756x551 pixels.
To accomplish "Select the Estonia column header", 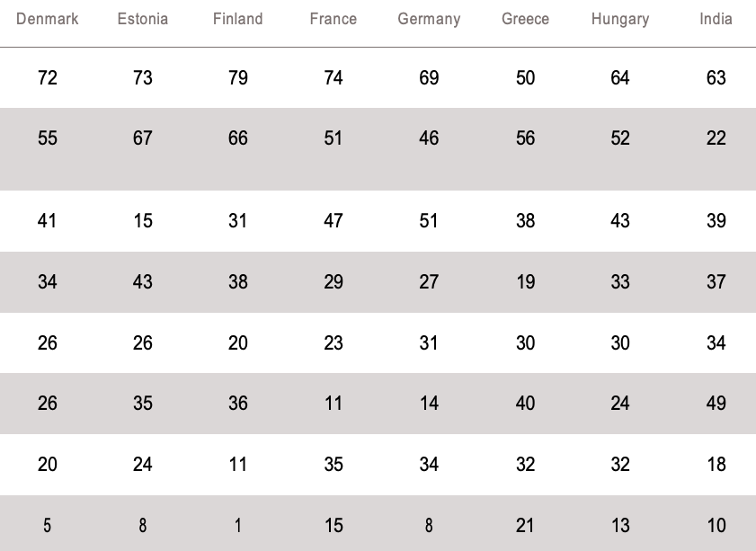I will tap(143, 19).
